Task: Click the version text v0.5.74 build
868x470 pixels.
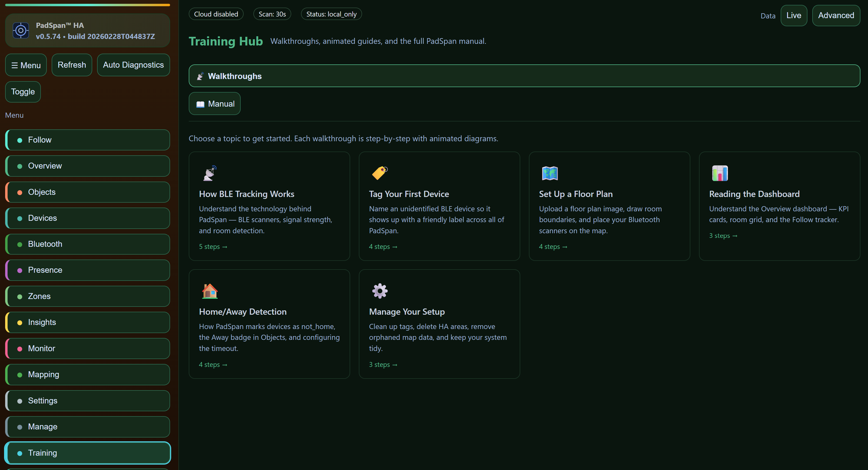Action: click(x=95, y=37)
